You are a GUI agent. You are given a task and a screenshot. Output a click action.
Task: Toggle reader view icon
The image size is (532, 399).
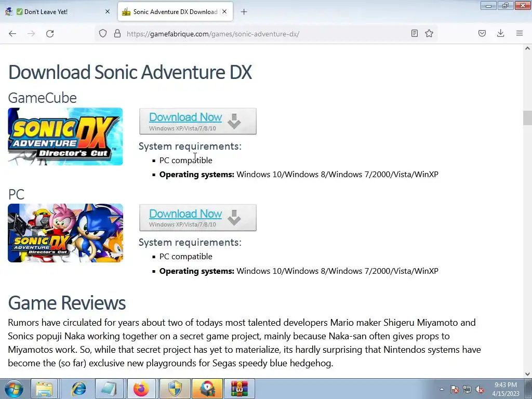coord(414,33)
